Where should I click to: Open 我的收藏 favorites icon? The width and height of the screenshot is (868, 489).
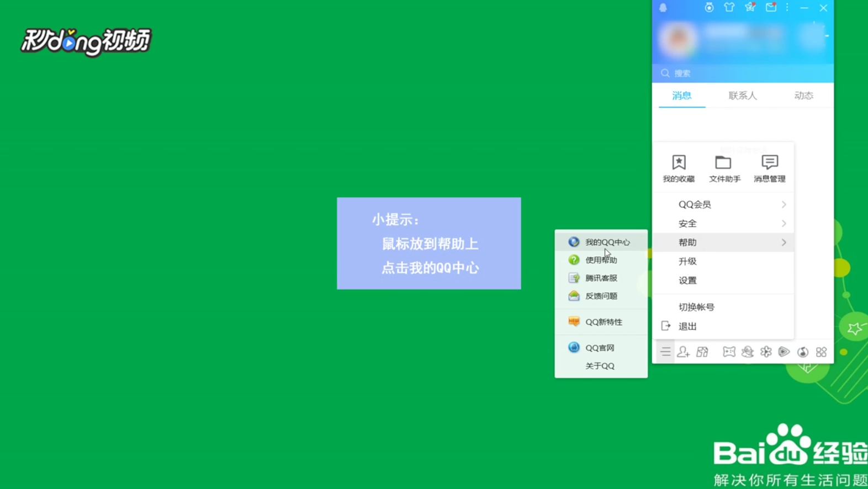pyautogui.click(x=679, y=168)
